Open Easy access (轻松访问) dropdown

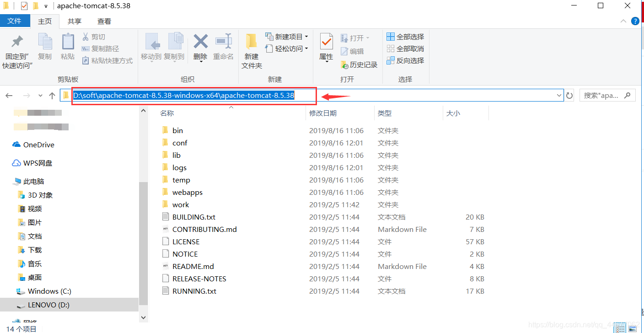(287, 48)
